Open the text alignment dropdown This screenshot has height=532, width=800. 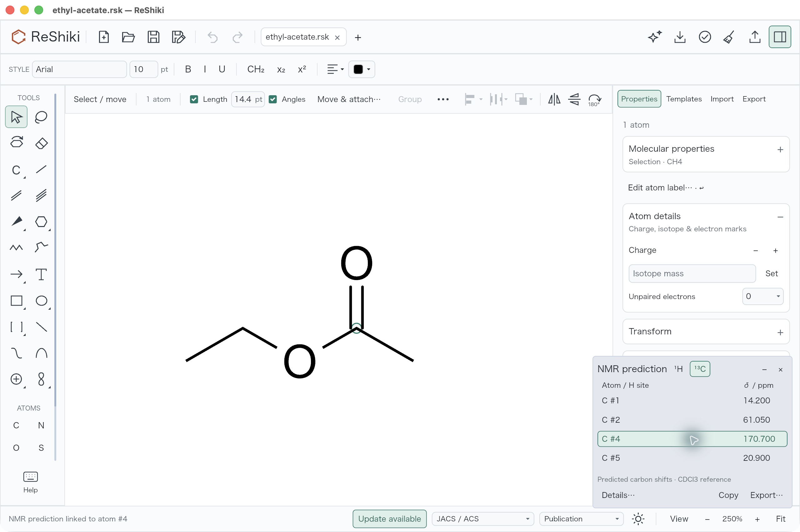click(x=336, y=69)
